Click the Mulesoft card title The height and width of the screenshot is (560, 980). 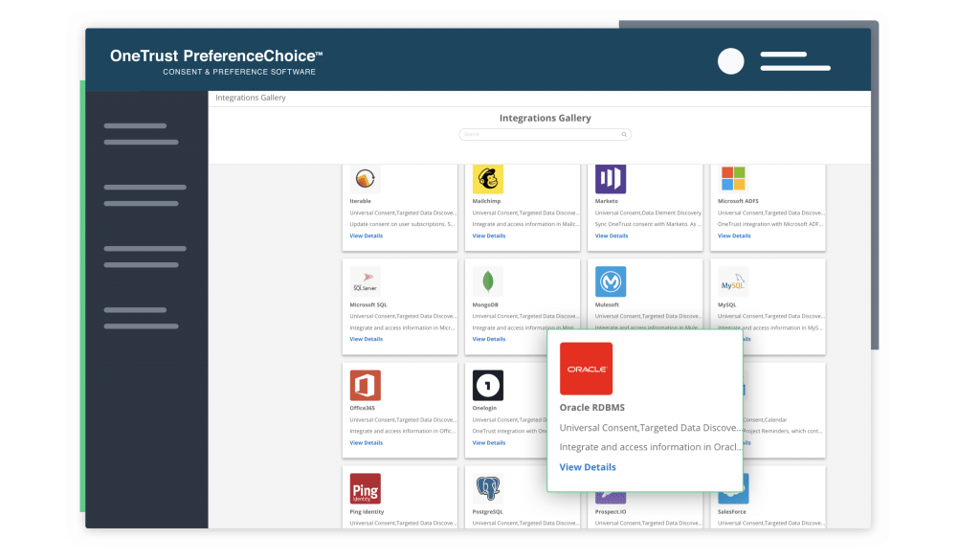607,305
